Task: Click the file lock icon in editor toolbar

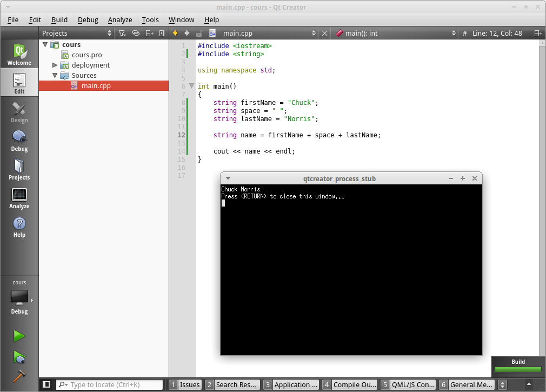Action: (199, 34)
